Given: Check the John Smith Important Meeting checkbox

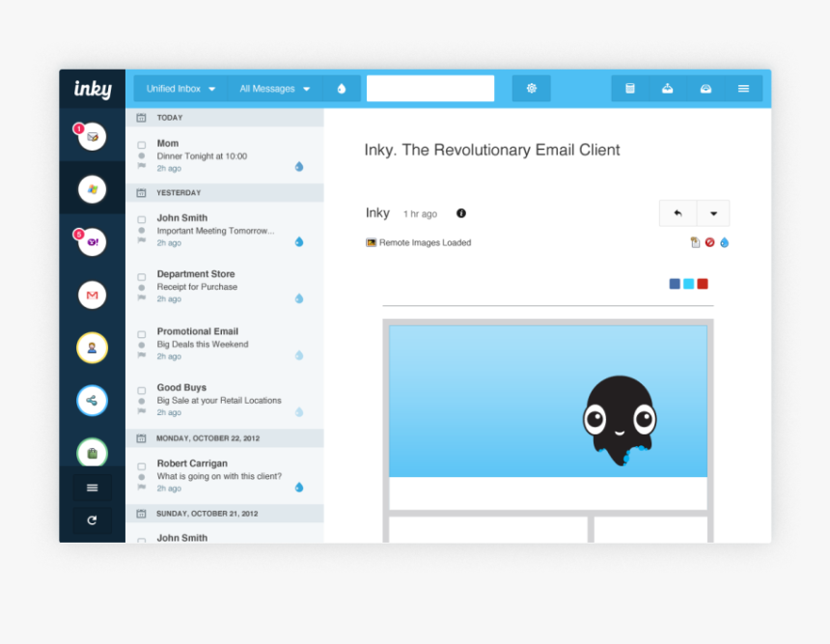Looking at the screenshot, I should (141, 219).
